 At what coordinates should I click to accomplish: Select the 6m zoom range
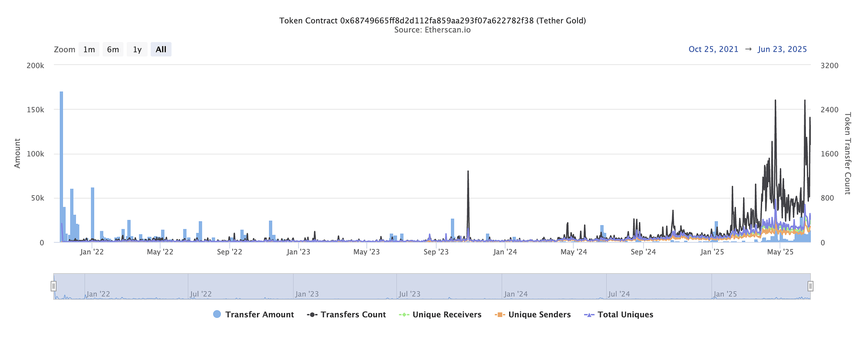click(113, 49)
